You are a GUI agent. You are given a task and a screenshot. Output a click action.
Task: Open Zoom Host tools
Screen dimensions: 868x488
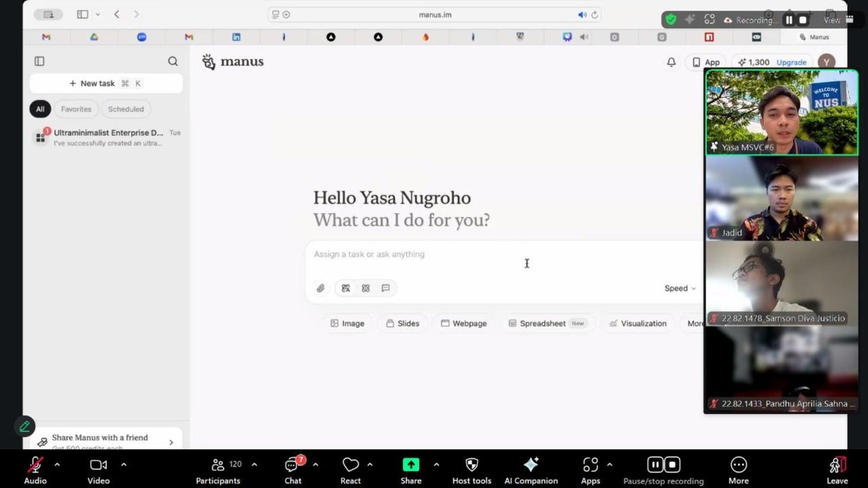coord(471,471)
